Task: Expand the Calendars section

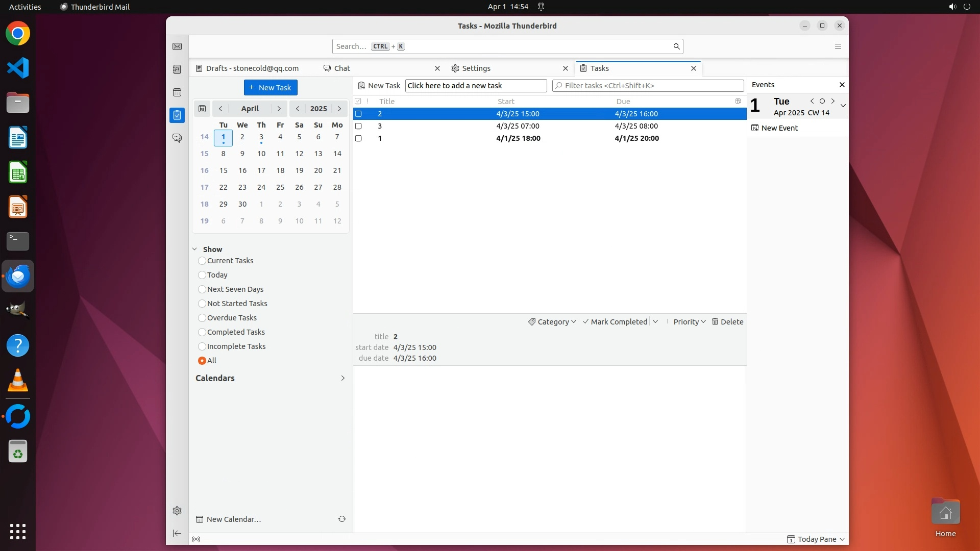Action: (342, 378)
